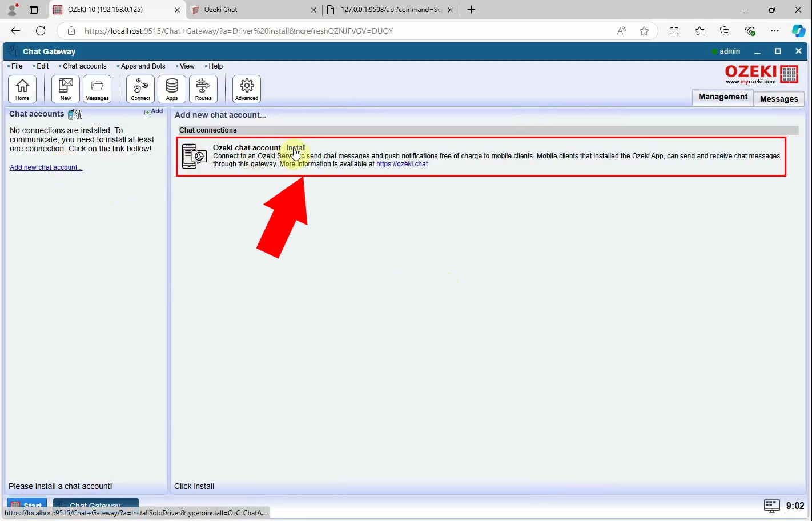Click the monitor icon next to clock
This screenshot has height=521, width=812.
coord(771,506)
